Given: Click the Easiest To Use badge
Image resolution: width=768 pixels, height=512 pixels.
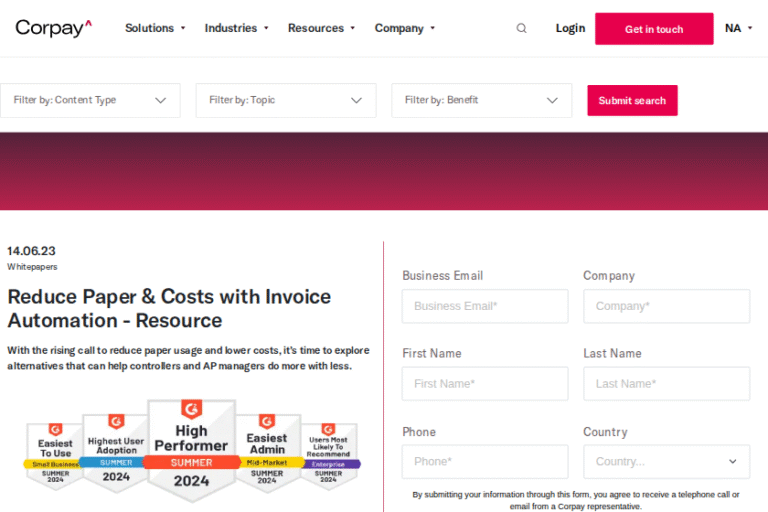Looking at the screenshot, I should tap(56, 454).
